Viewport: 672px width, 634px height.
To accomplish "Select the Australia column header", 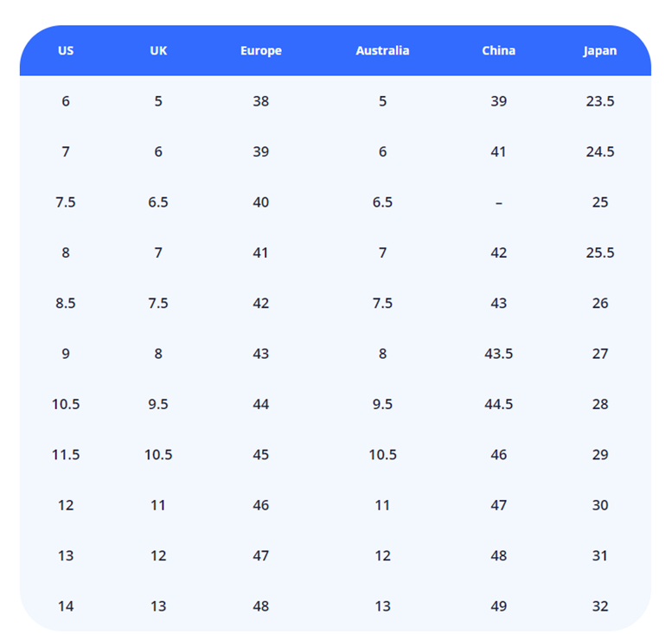I will [382, 50].
